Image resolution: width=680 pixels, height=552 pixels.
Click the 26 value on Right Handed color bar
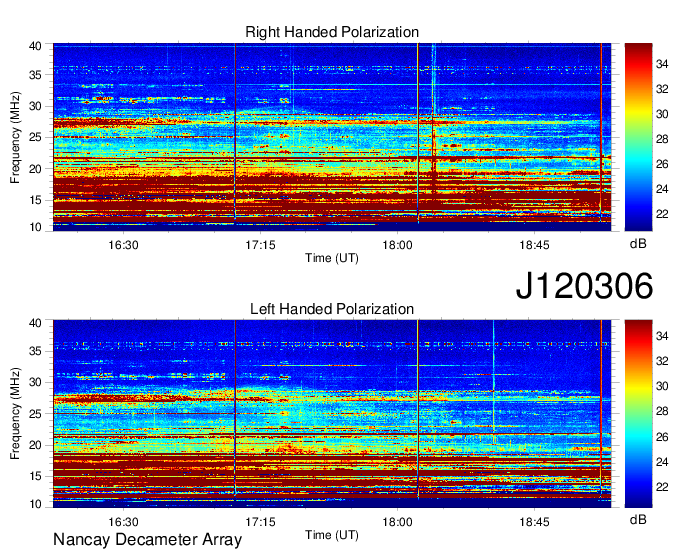[x=662, y=164]
